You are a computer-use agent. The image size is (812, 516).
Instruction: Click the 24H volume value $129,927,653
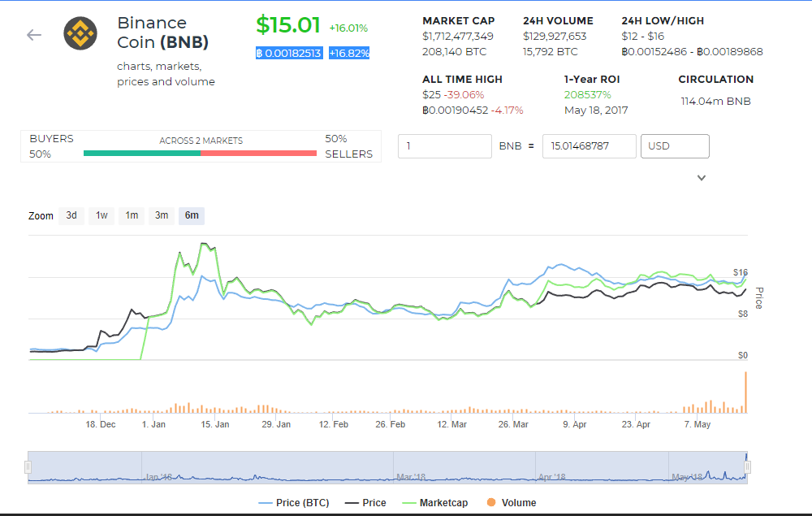555,37
